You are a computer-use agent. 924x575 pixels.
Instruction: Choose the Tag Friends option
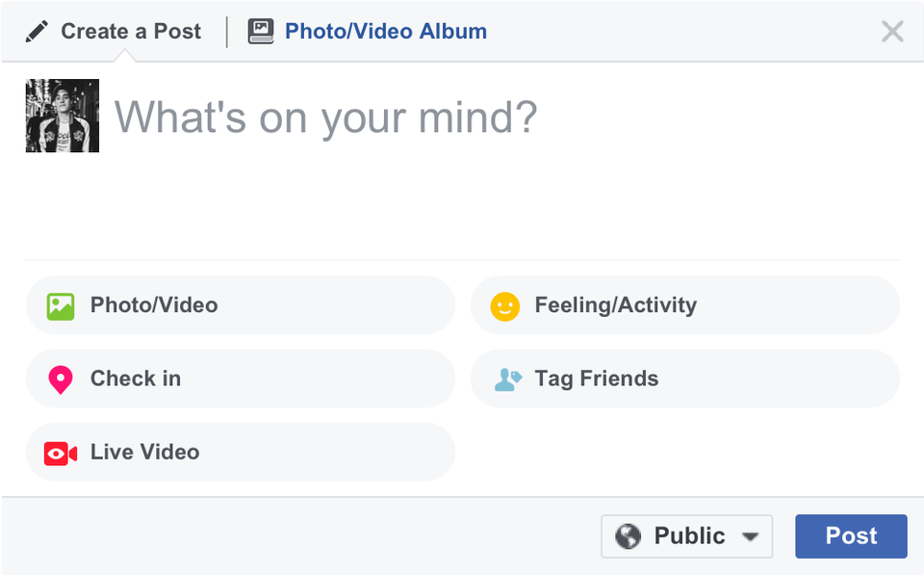[684, 379]
